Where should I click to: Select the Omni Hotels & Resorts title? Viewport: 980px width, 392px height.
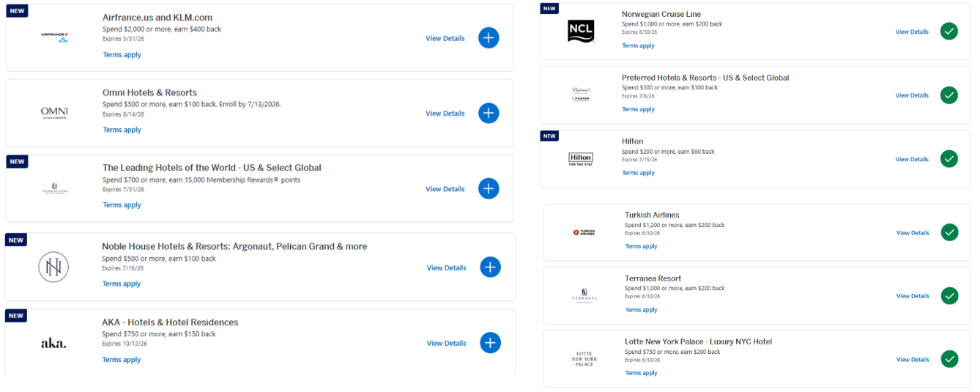click(149, 93)
